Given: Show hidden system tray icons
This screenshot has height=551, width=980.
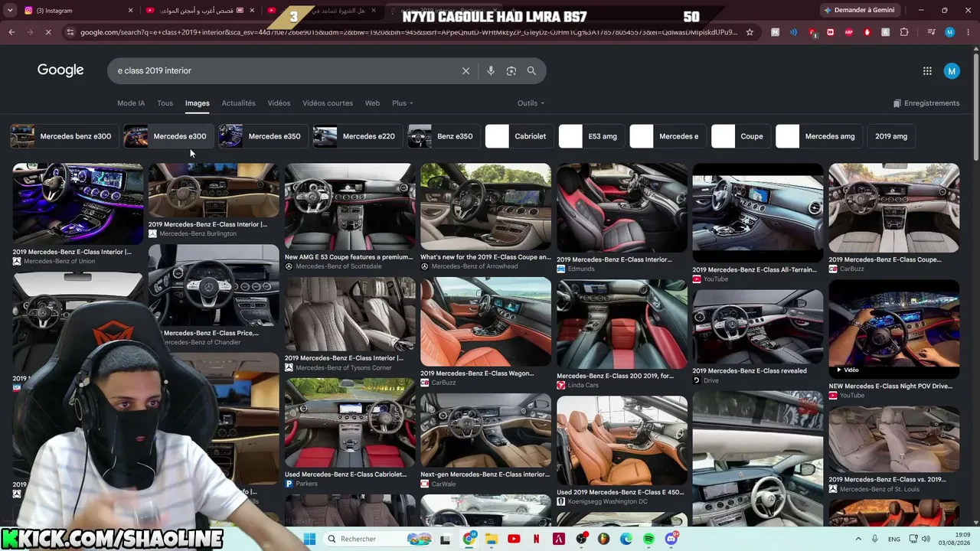Looking at the screenshot, I should pos(858,539).
